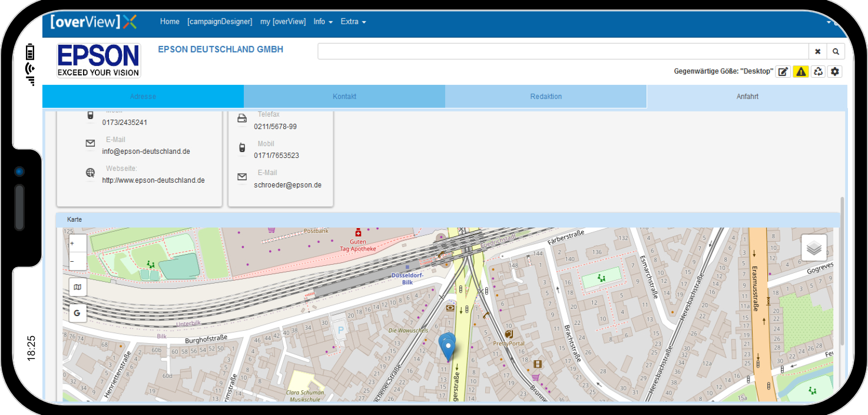Click the Karte panel header
This screenshot has width=868, height=415.
tap(448, 219)
